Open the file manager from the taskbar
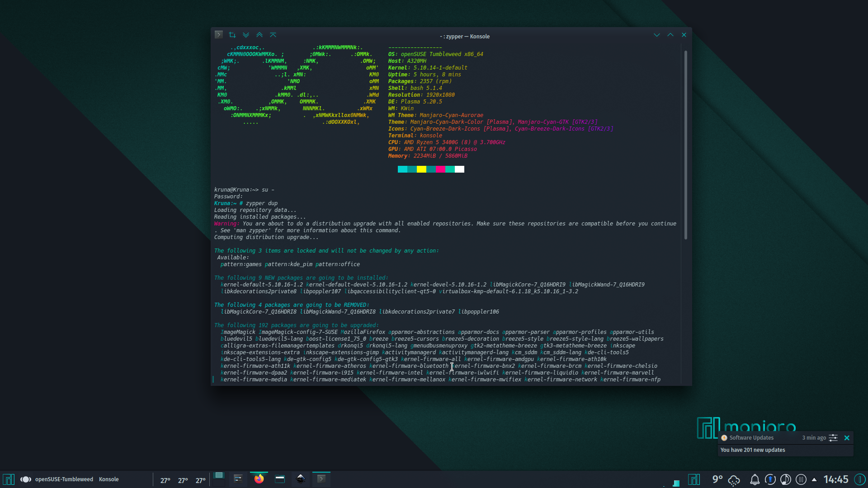 click(x=280, y=479)
